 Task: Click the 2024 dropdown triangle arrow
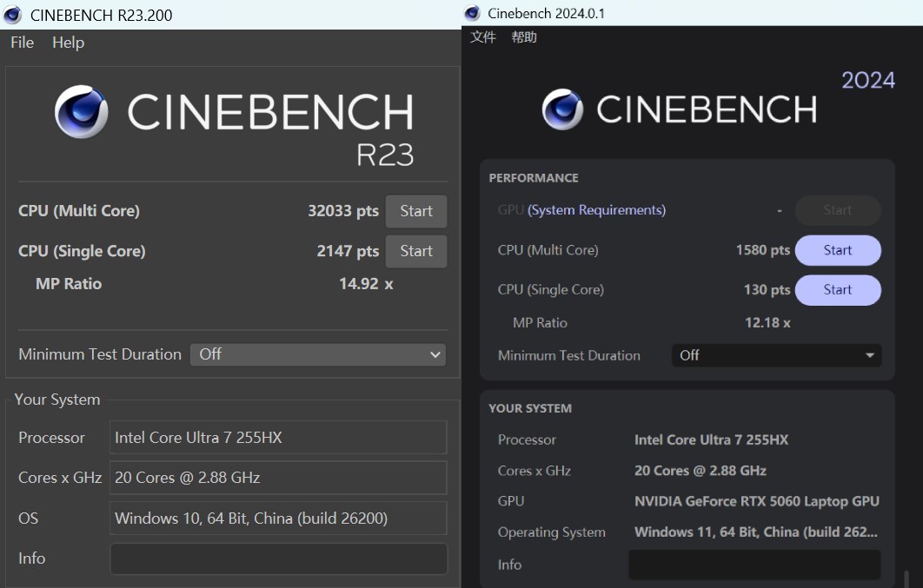click(x=869, y=356)
